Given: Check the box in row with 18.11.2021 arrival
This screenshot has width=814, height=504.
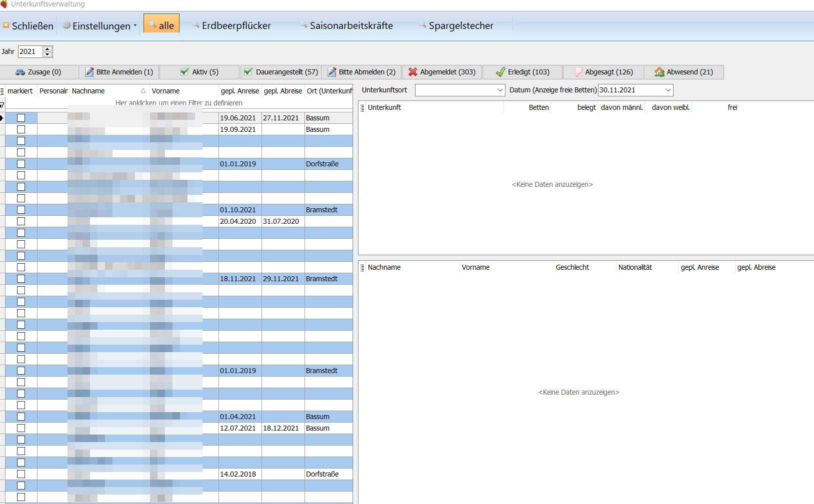Looking at the screenshot, I should (x=21, y=279).
